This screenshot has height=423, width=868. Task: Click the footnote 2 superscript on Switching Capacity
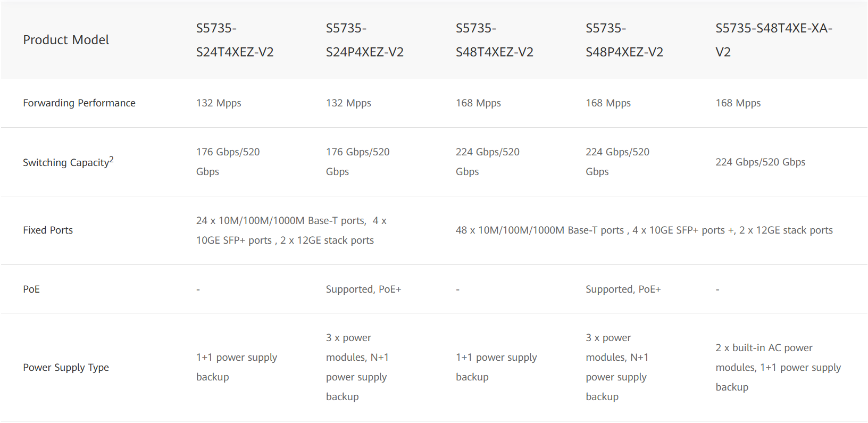pyautogui.click(x=112, y=159)
